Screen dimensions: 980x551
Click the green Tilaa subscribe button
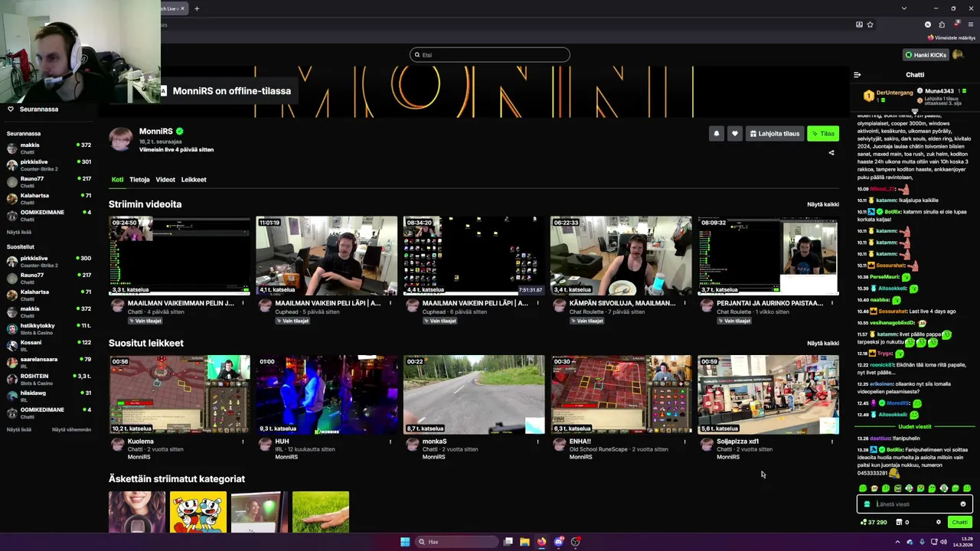point(823,134)
